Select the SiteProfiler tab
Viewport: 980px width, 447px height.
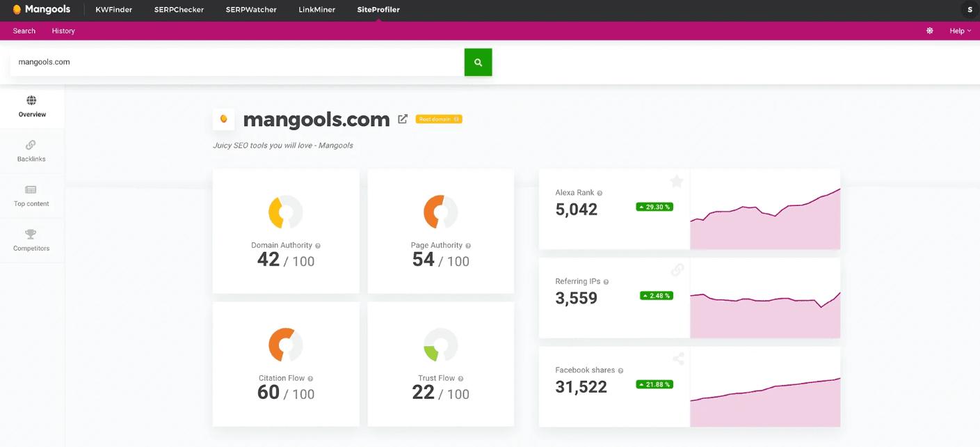[378, 10]
